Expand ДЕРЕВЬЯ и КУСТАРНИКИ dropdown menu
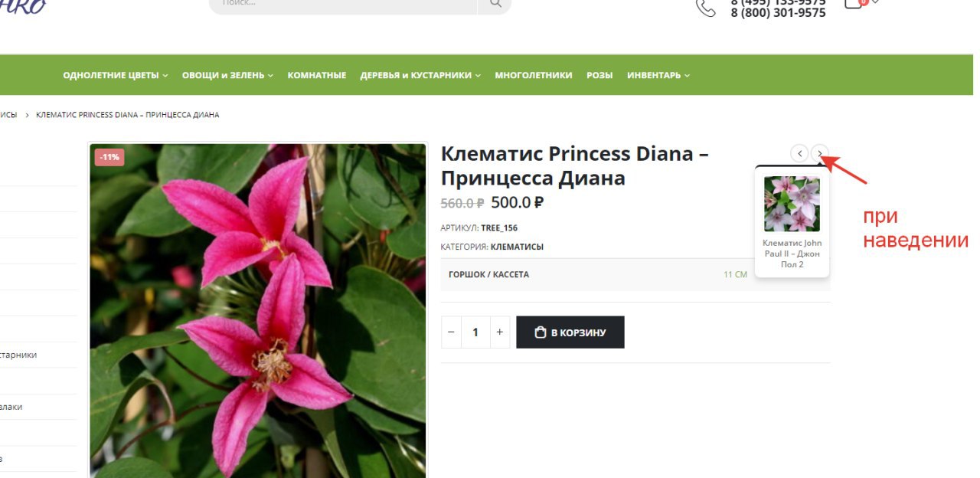 [420, 75]
